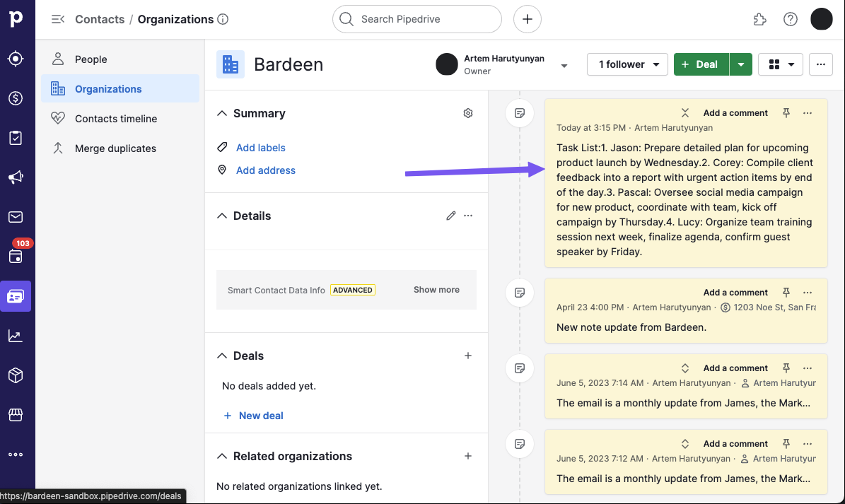
Task: Click the Bardeen organization building icon
Action: pos(230,64)
